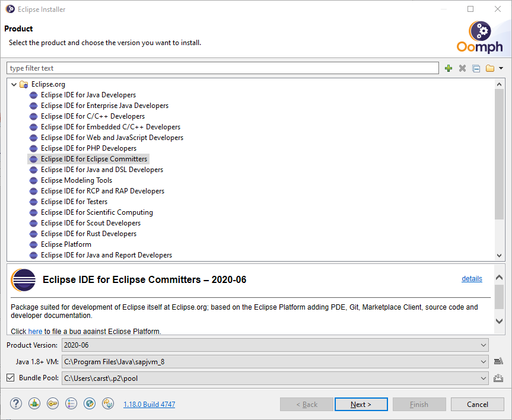Click icon beside Eclipse IDE for PHP Developers

click(33, 148)
